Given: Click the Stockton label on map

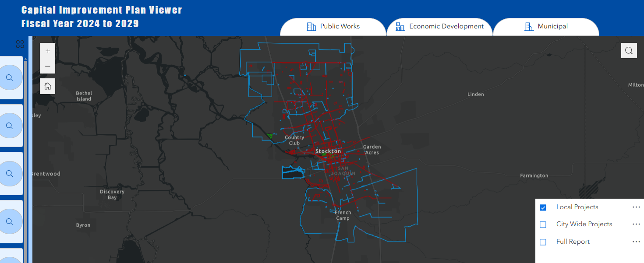Looking at the screenshot, I should [328, 151].
